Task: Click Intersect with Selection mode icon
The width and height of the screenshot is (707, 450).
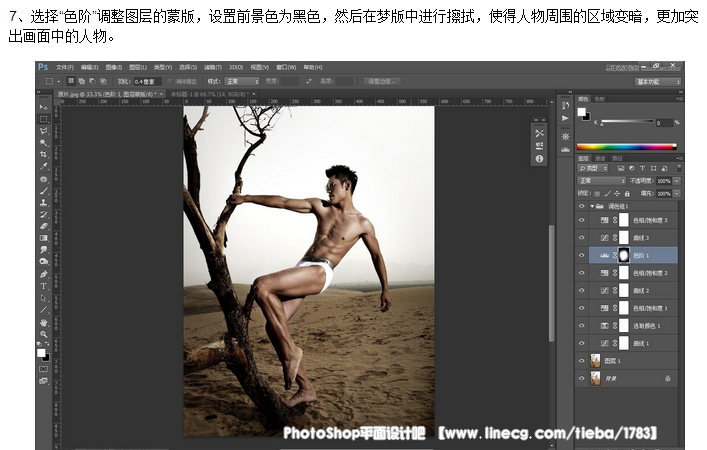Action: tap(103, 81)
